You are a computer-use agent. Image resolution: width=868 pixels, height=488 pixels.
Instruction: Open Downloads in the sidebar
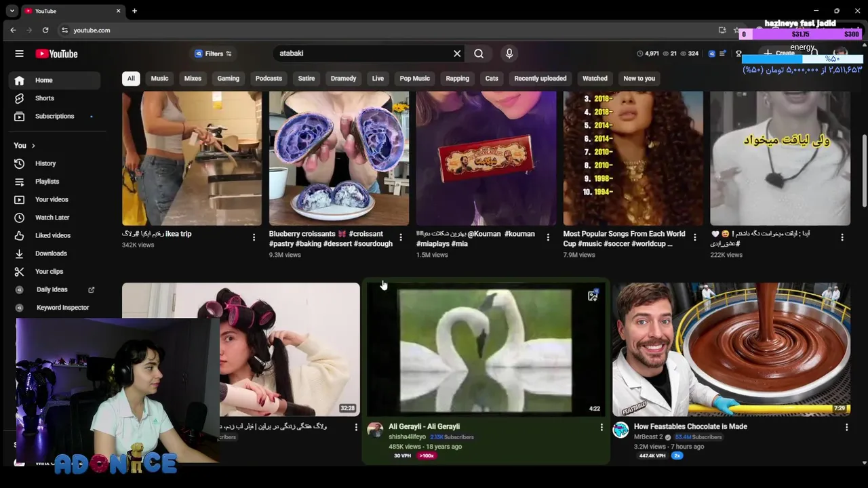[x=54, y=253]
